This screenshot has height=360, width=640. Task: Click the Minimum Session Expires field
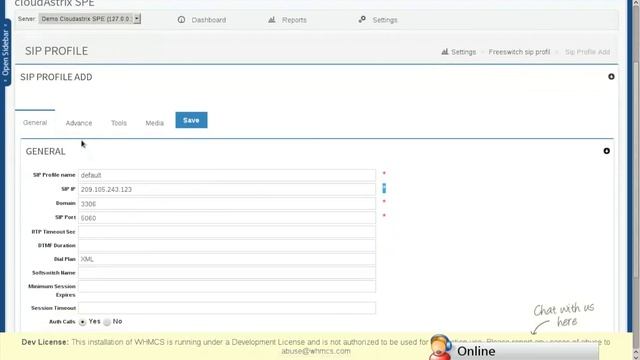227,286
